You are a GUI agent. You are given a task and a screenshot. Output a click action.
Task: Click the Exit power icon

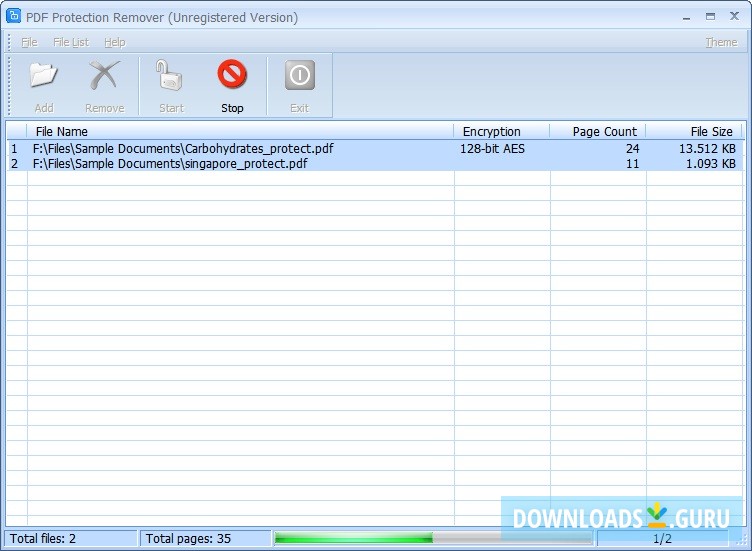click(300, 75)
